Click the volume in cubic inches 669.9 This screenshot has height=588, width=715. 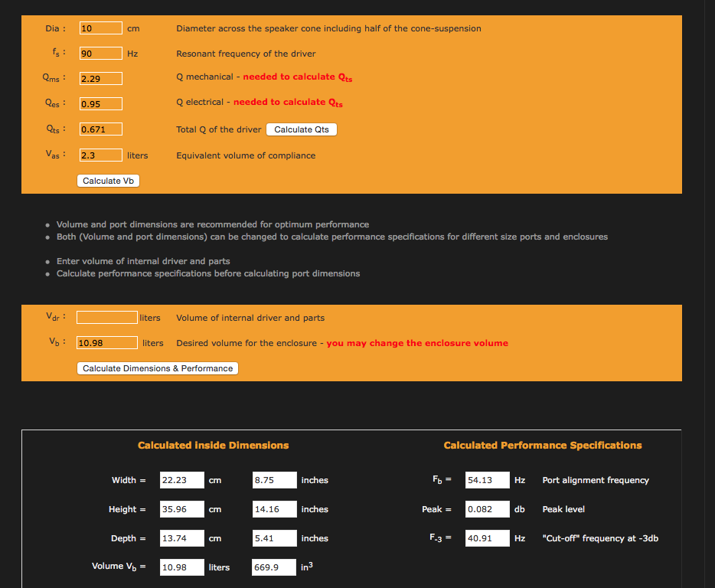click(x=274, y=567)
